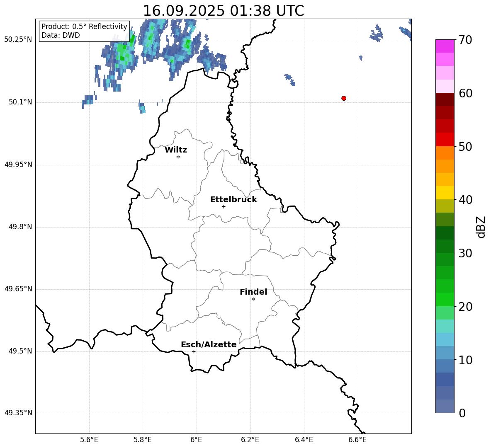Click the 30 tick label on colorbar

tap(465, 253)
